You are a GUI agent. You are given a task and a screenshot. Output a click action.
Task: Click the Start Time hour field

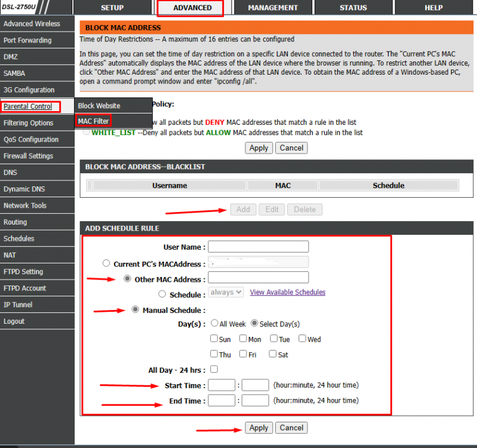221,385
